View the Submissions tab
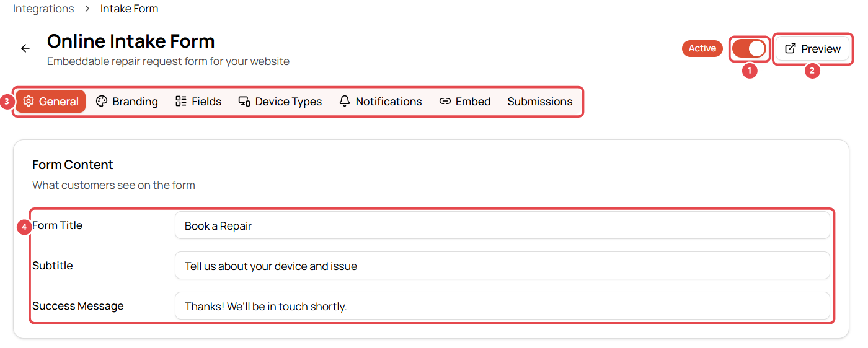Image resolution: width=868 pixels, height=348 pixels. (540, 102)
